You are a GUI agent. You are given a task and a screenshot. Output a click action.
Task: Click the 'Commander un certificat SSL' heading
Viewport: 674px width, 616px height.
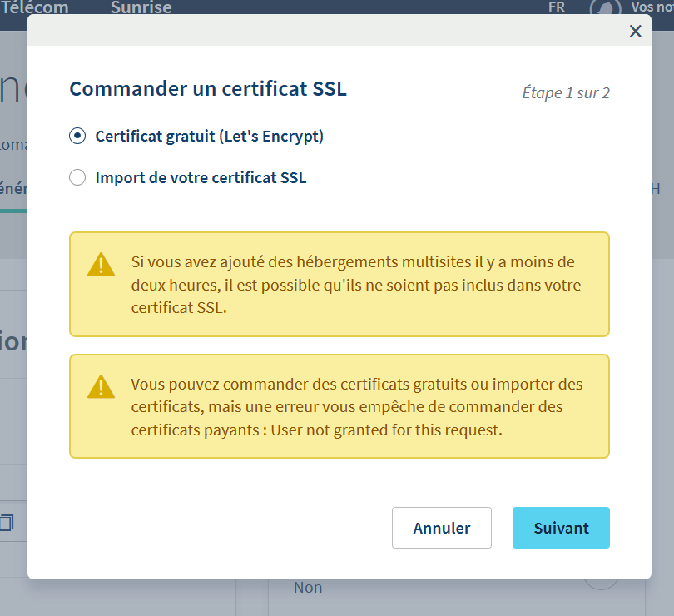click(208, 89)
